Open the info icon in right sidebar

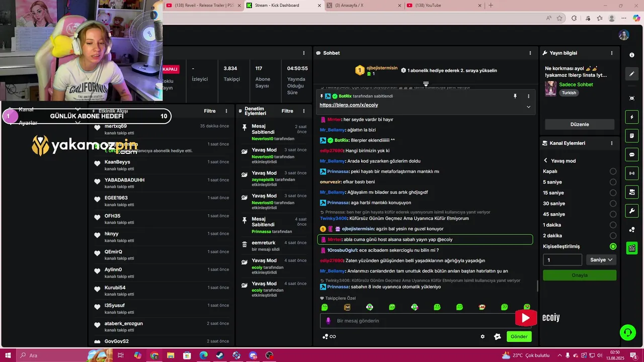[632, 55]
